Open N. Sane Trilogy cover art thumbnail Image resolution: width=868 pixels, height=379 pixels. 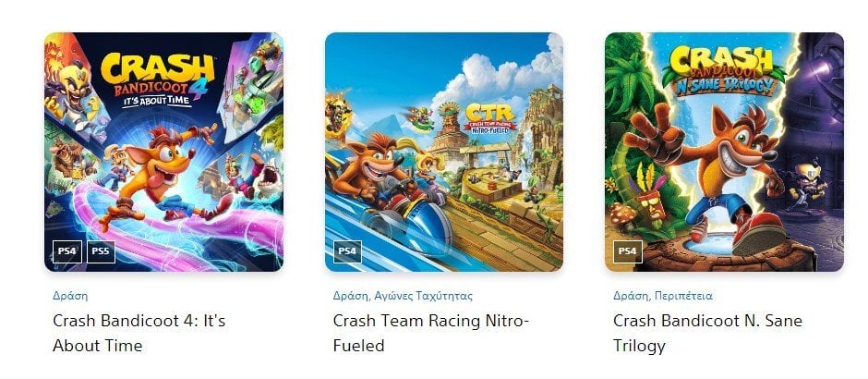724,152
